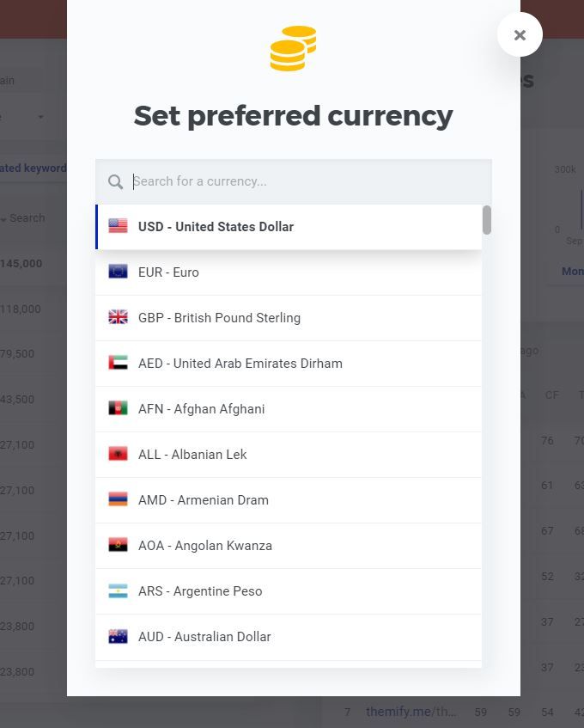The image size is (584, 728).
Task: Select USD - United States Dollar
Action: [x=289, y=227]
